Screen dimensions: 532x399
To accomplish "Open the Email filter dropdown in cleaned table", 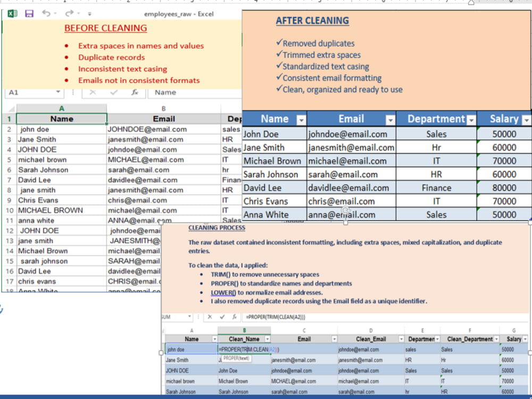I will pos(390,120).
